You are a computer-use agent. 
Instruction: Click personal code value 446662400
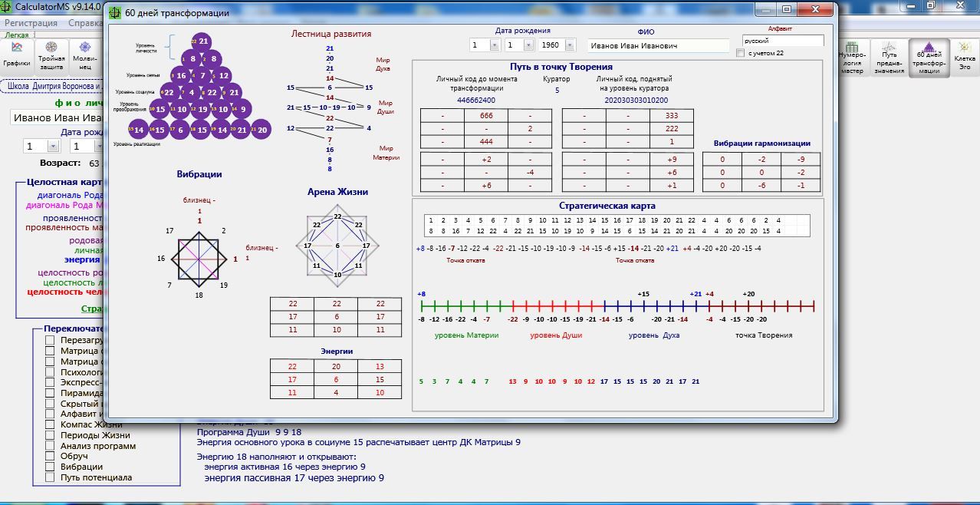point(476,100)
